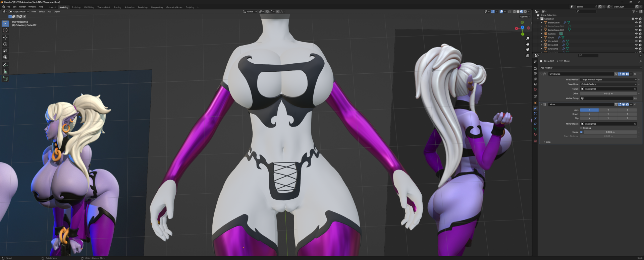
Task: Select the Transform tool
Action: tap(5, 58)
